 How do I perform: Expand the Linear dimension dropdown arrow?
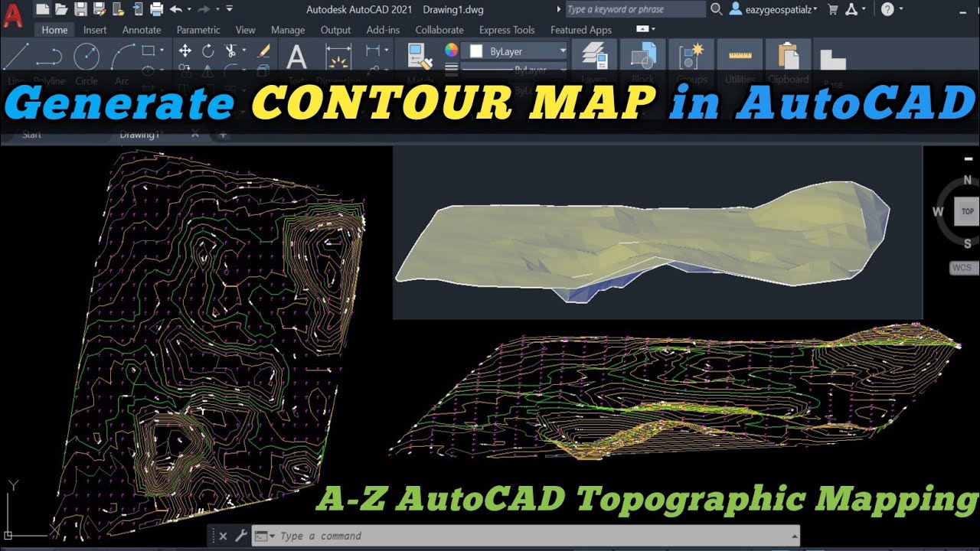tap(385, 51)
